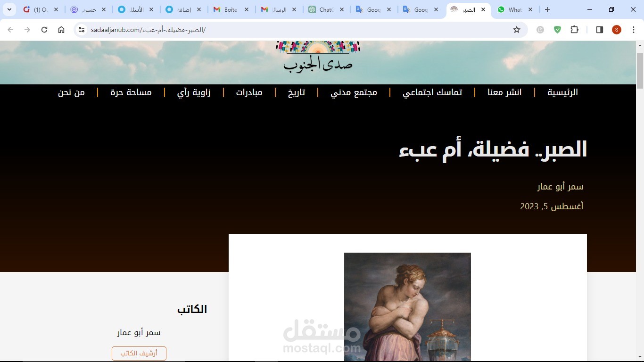This screenshot has width=644, height=362.
Task: Open the انشر معنا navigation item
Action: pos(504,92)
